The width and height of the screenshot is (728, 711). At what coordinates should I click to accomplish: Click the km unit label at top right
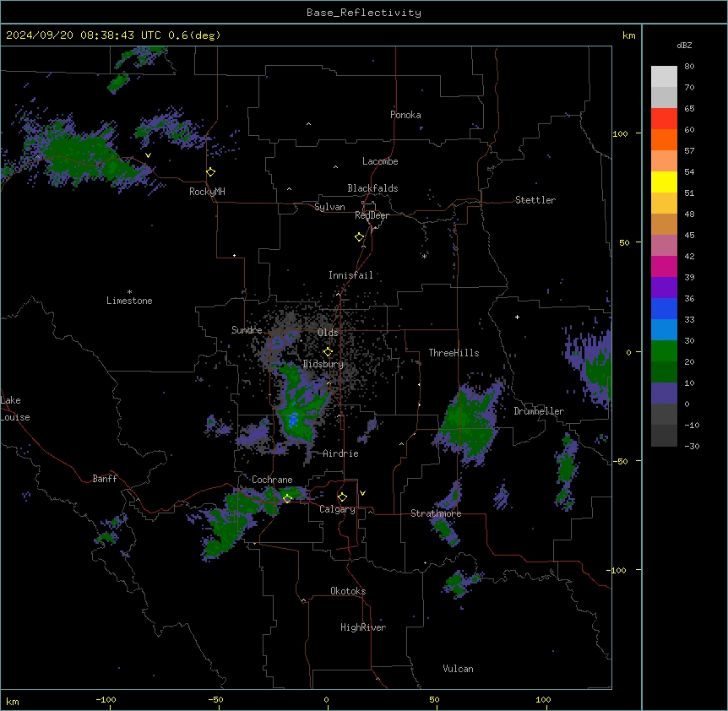tap(628, 35)
